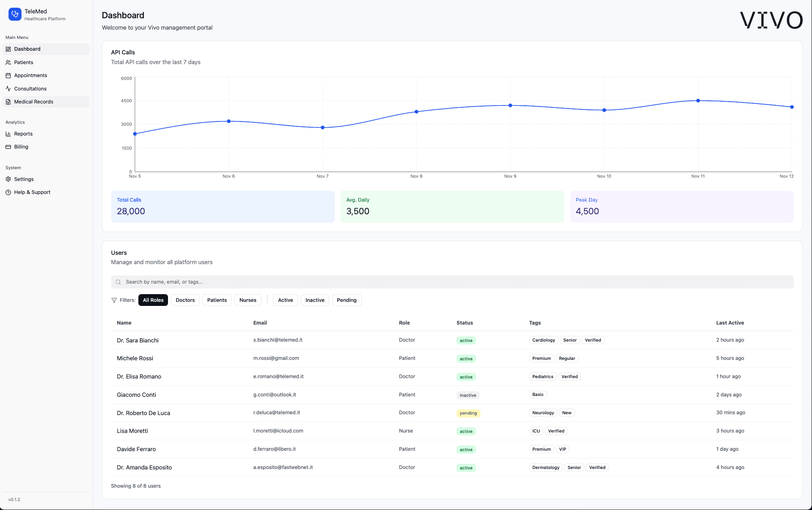Open the Settings gear icon

pos(9,179)
